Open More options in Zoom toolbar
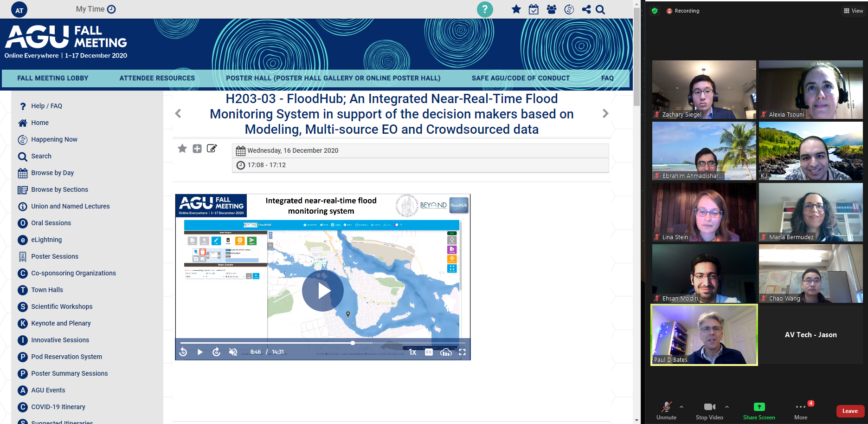Image resolution: width=868 pixels, height=424 pixels. click(801, 411)
